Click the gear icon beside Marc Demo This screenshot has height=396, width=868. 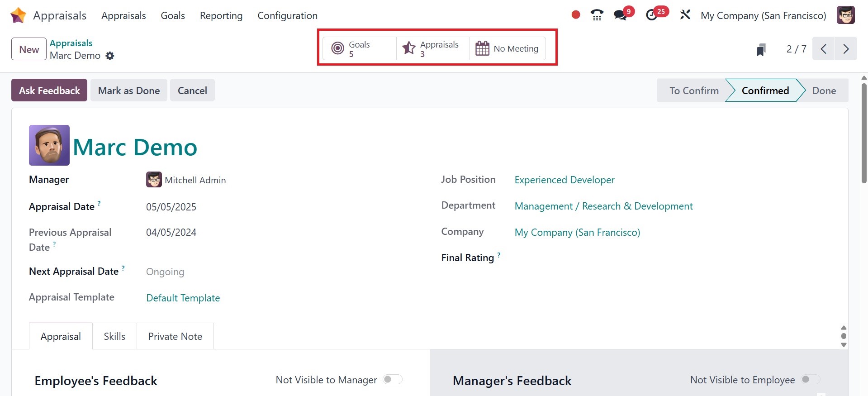click(110, 56)
